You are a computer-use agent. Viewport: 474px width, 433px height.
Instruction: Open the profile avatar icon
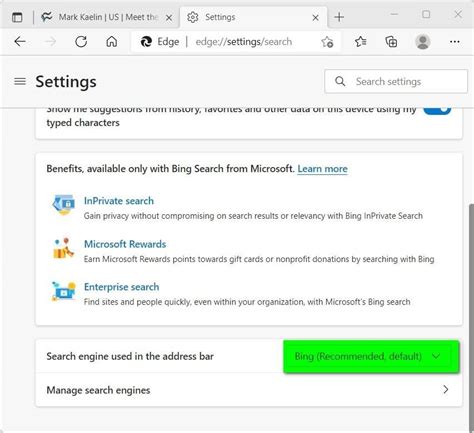[x=423, y=42]
